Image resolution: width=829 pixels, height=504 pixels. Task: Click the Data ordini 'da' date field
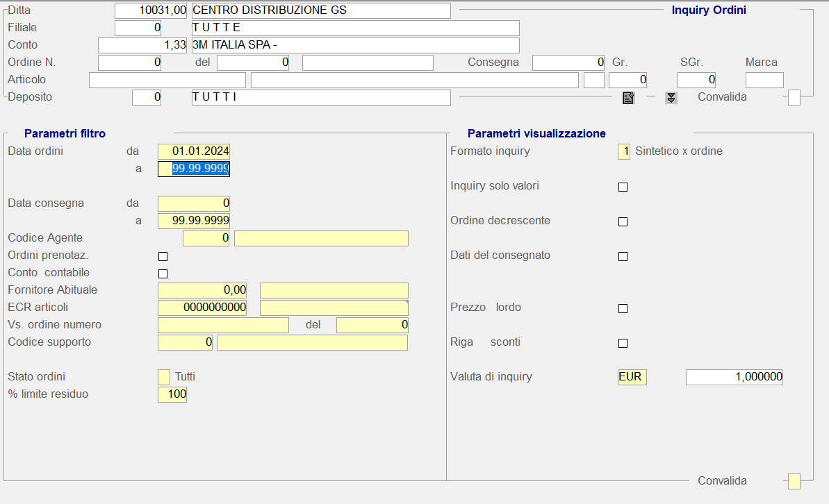pos(194,151)
